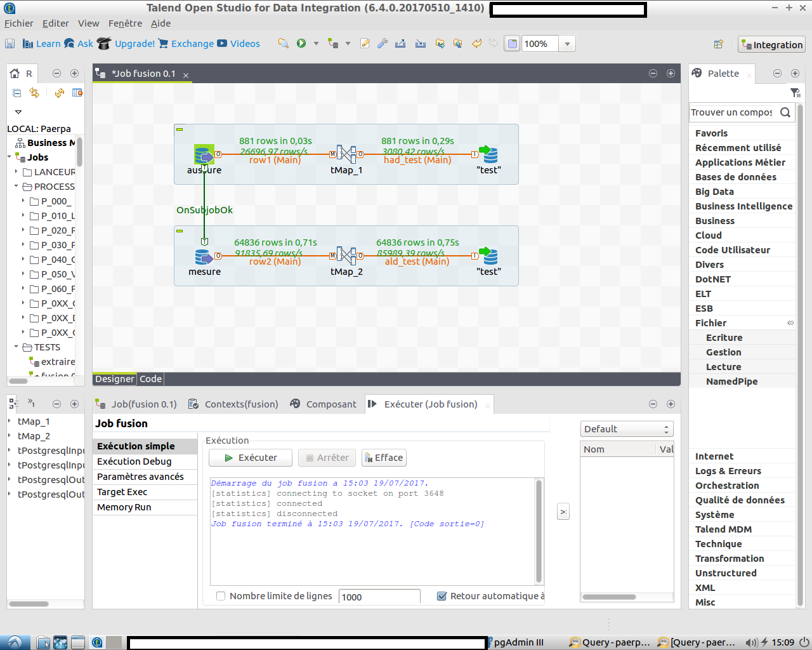Collapse the lower subjob with minus toggle
Screen dimensions: 812x650
point(180,231)
